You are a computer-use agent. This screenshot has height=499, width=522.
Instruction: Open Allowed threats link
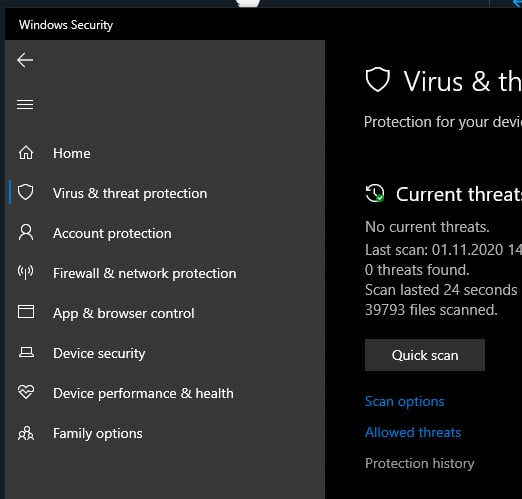coord(413,432)
